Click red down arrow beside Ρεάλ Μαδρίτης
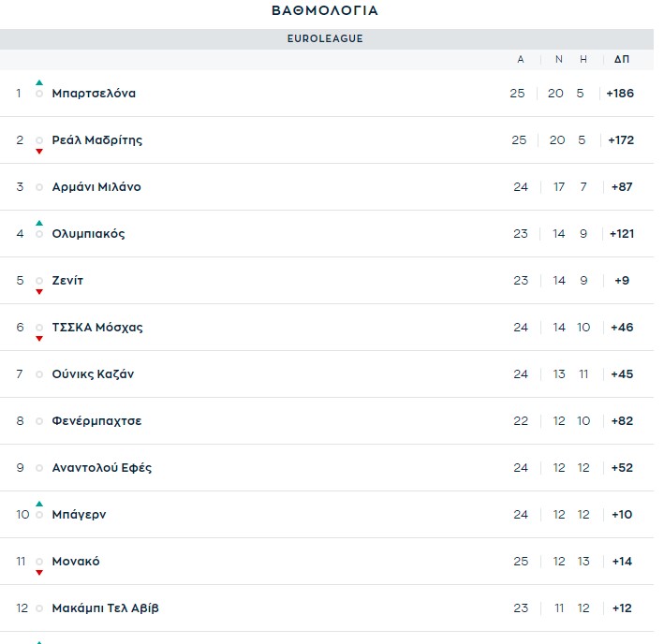 pos(39,151)
